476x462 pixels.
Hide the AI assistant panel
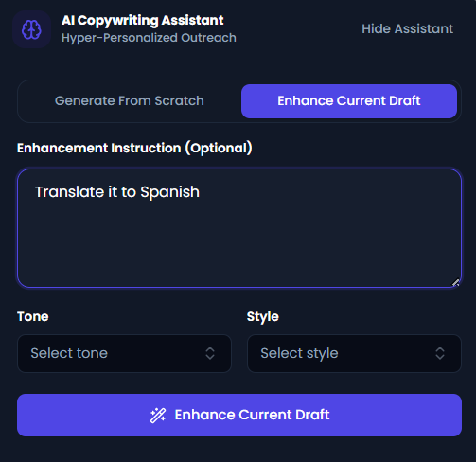click(407, 29)
